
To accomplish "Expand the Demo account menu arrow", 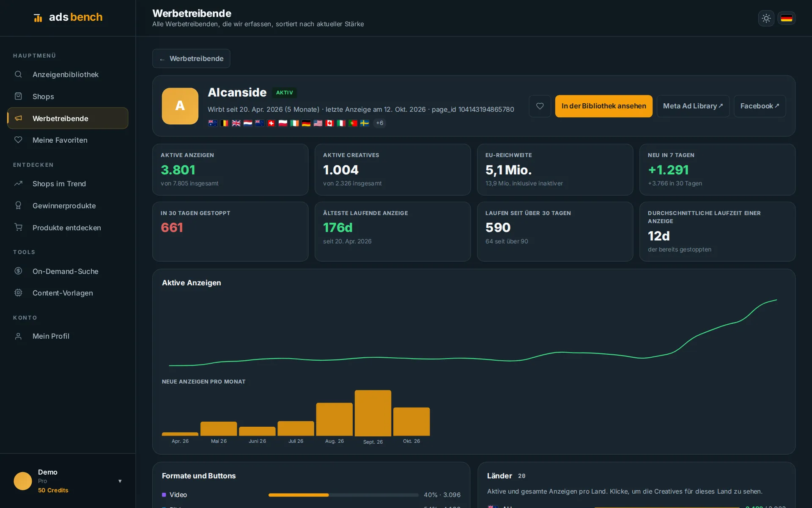I will (120, 481).
